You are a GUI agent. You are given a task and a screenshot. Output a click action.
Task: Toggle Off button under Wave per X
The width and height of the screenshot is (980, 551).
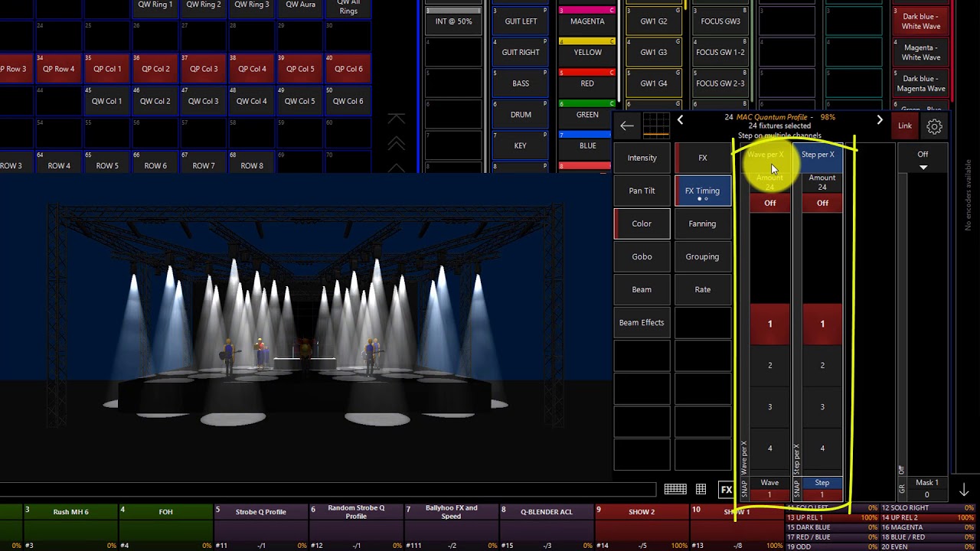(x=770, y=203)
